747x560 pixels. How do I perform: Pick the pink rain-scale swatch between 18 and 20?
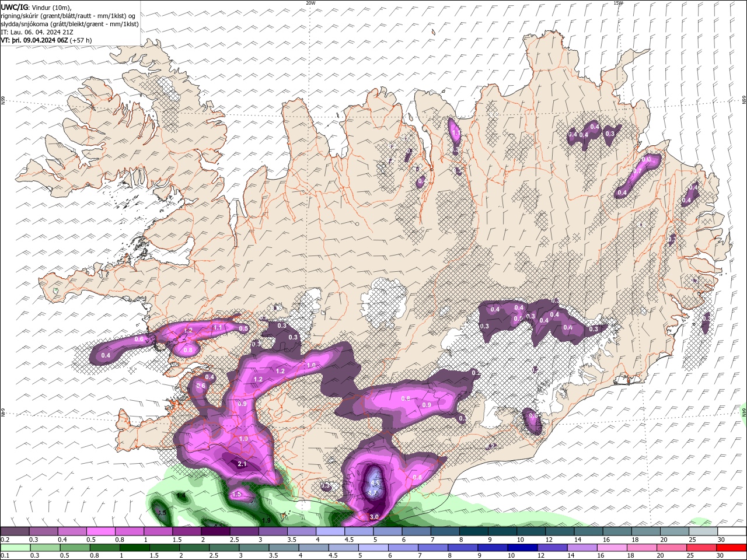tap(641, 548)
